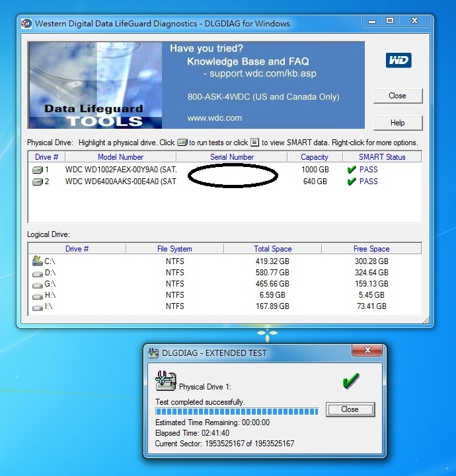Click the NTFS entry for I:\ drive
The width and height of the screenshot is (456, 476).
tap(174, 306)
